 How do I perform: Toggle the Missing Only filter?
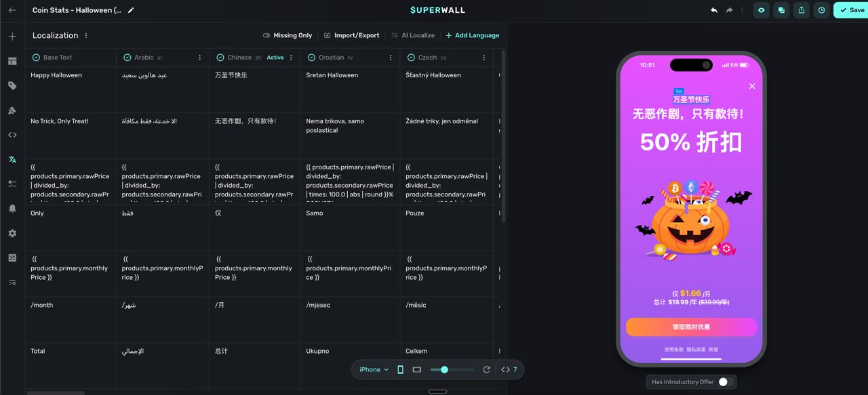click(x=288, y=35)
